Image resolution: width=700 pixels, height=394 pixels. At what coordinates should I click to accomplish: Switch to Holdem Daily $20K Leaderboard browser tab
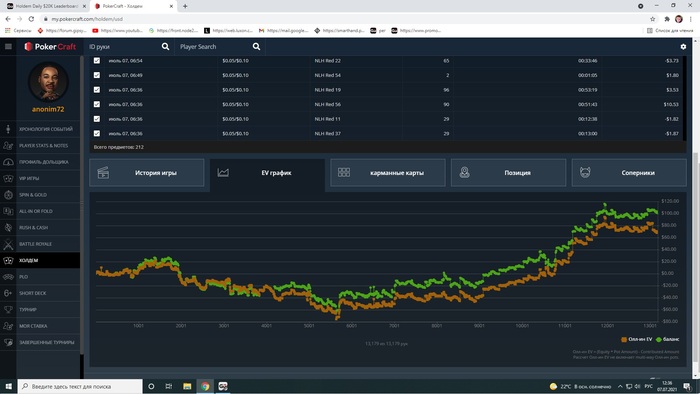[45, 6]
